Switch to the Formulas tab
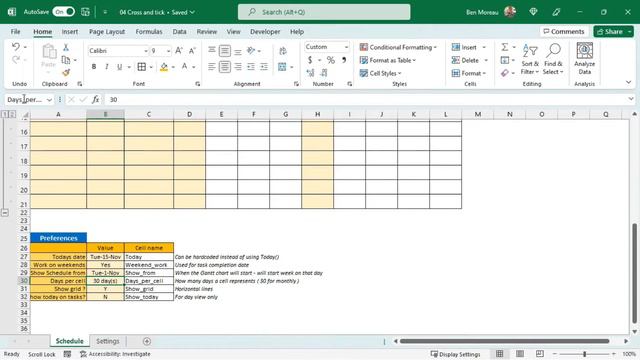This screenshot has height=360, width=640. [149, 31]
